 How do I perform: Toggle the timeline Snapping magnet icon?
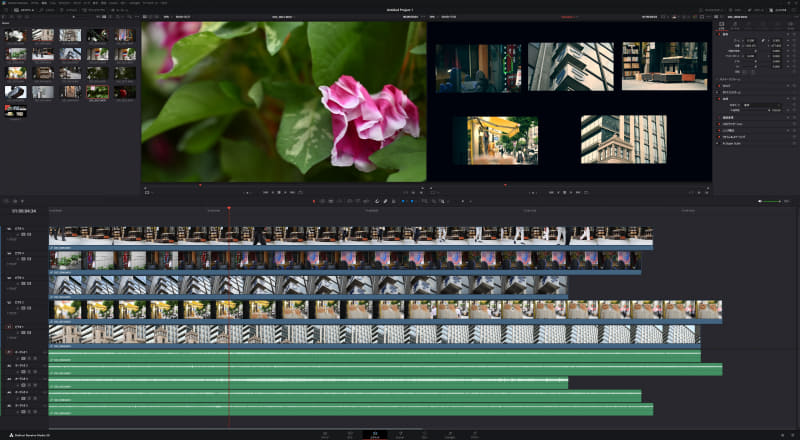(x=378, y=201)
